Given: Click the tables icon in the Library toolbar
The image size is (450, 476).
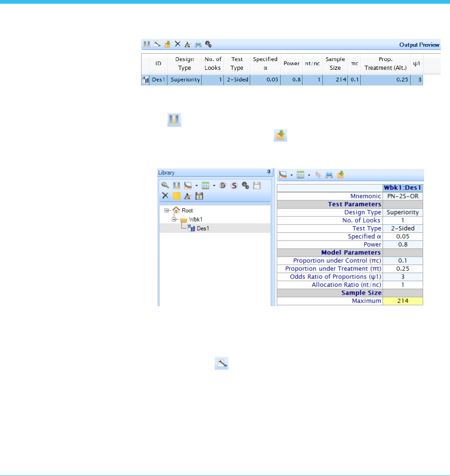Looking at the screenshot, I should [205, 185].
